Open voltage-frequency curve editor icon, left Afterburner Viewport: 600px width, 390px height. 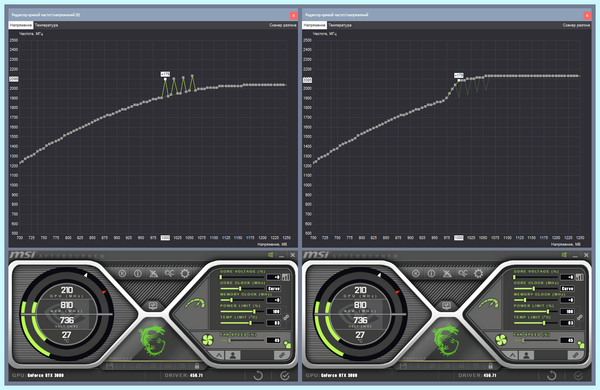(x=286, y=277)
